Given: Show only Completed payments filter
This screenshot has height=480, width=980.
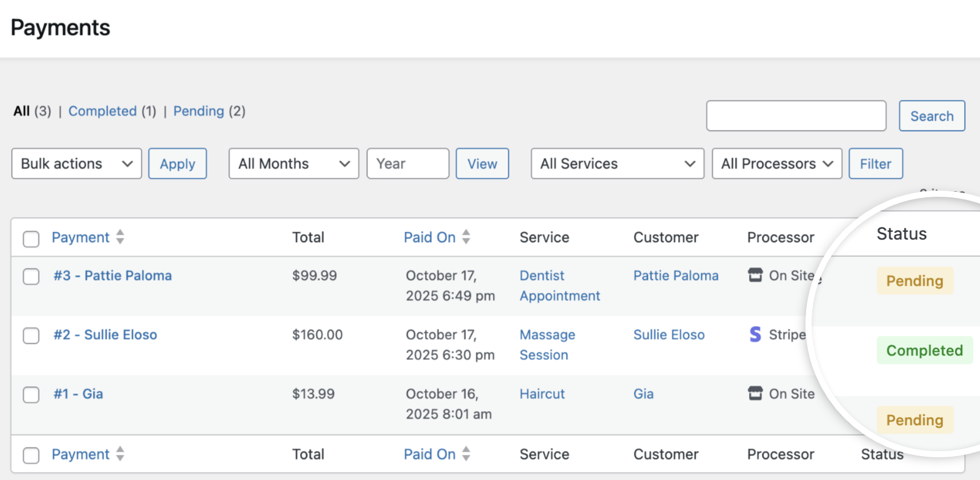Looking at the screenshot, I should (x=102, y=111).
